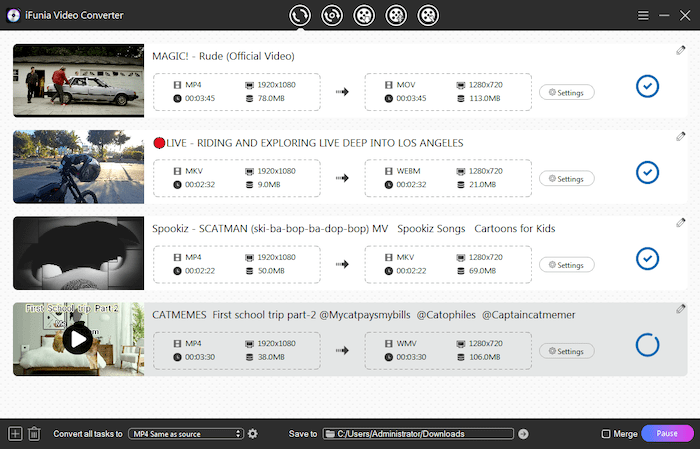Toggle checkmark for Spookiz SCATMAN video

tap(647, 259)
